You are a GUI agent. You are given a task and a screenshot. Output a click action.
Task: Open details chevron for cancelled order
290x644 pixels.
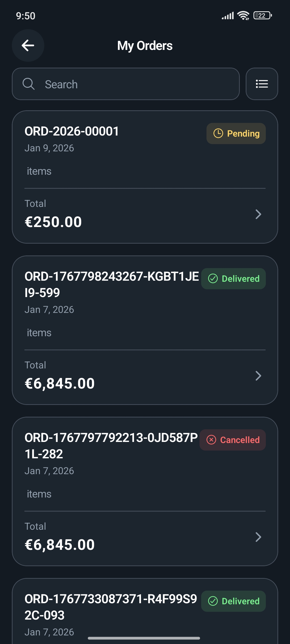pos(258,537)
